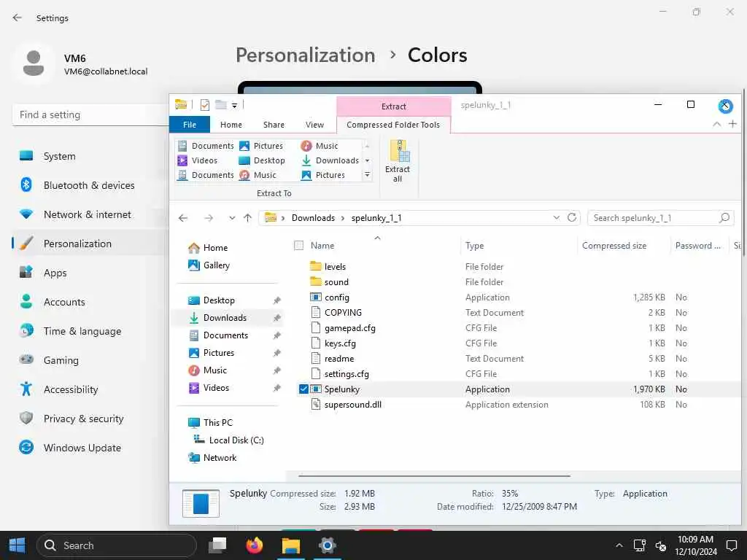This screenshot has height=560, width=747.
Task: Click the New folder quick access icon
Action: pyautogui.click(x=220, y=105)
